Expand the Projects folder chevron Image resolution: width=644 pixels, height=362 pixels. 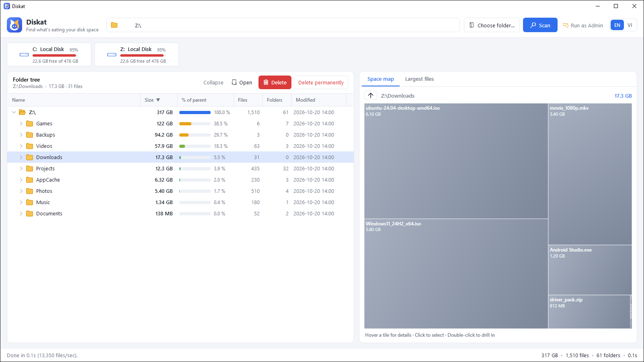(x=21, y=168)
